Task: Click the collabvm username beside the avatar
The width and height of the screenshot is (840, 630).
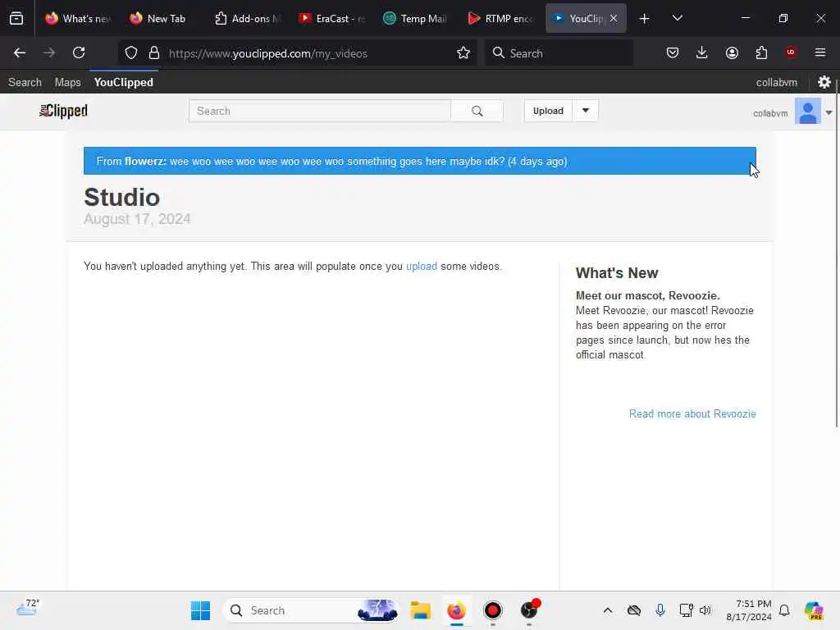Action: 769,113
